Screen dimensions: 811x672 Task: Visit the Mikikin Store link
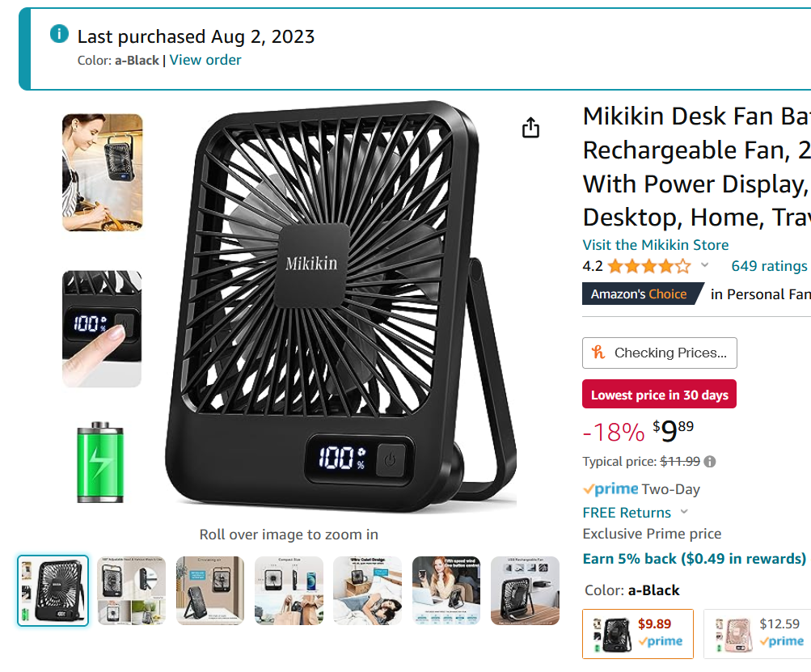[x=655, y=245]
